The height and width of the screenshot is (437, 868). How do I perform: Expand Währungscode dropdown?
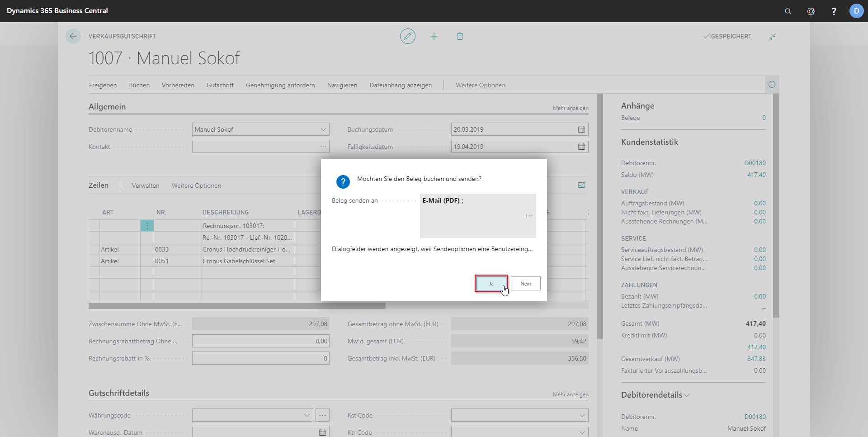tap(307, 415)
